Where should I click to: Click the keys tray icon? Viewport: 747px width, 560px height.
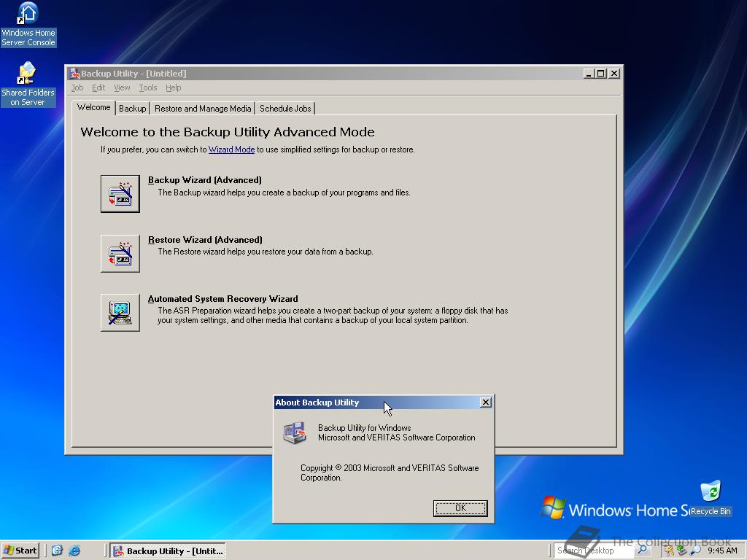[670, 551]
